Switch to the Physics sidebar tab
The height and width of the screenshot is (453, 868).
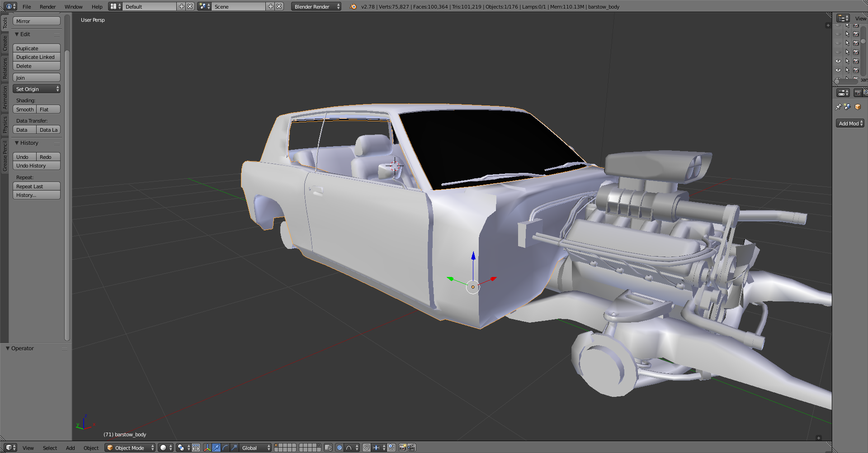click(x=5, y=124)
